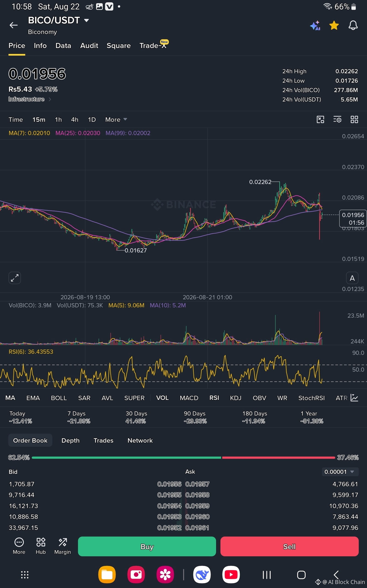Toggle auto scale A button
The width and height of the screenshot is (367, 588).
click(352, 278)
